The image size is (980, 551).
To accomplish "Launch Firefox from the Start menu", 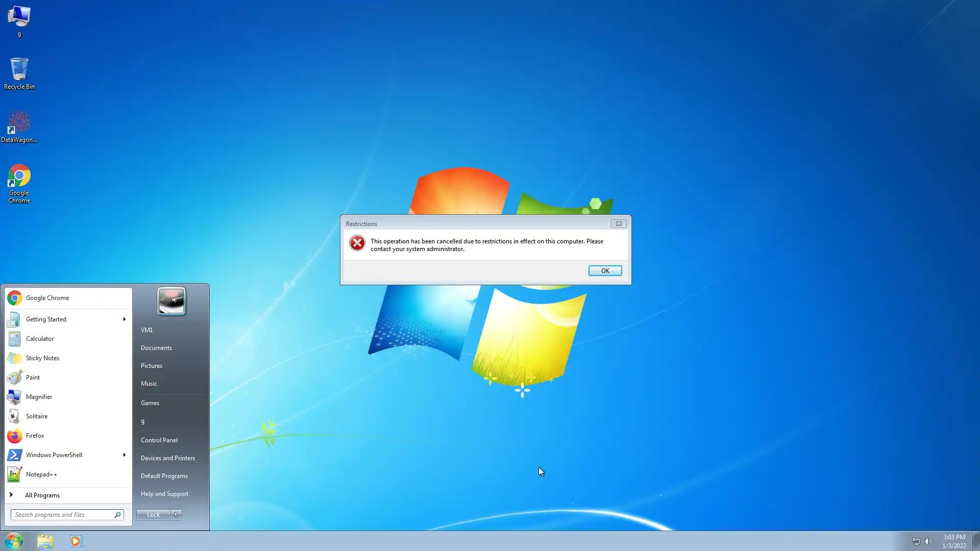I will coord(35,435).
